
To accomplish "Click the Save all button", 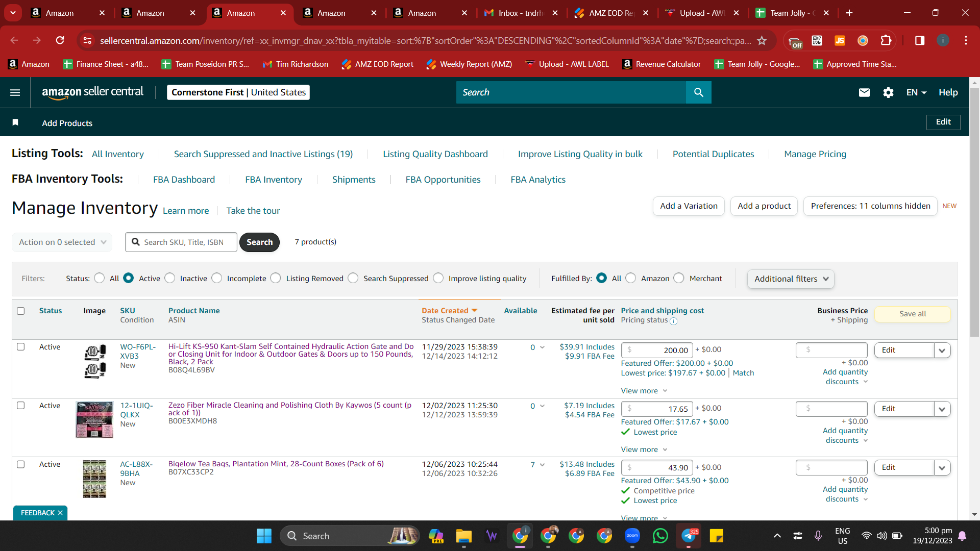I will point(912,314).
